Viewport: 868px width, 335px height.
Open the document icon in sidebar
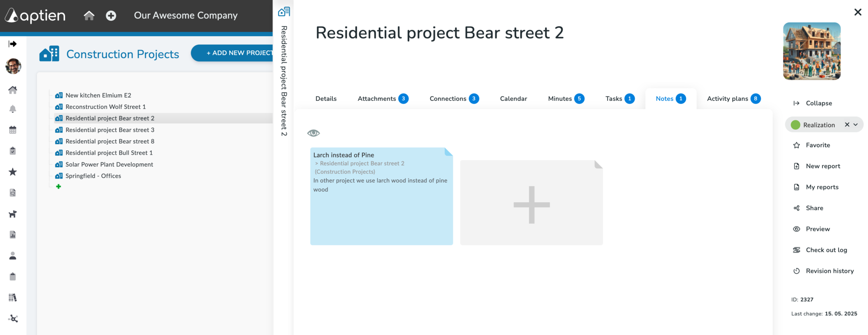pyautogui.click(x=13, y=193)
